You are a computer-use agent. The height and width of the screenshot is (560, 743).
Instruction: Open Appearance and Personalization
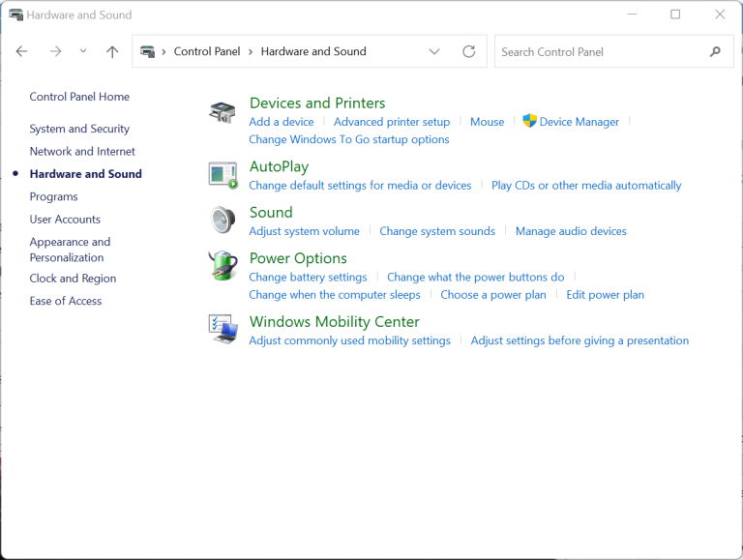70,250
